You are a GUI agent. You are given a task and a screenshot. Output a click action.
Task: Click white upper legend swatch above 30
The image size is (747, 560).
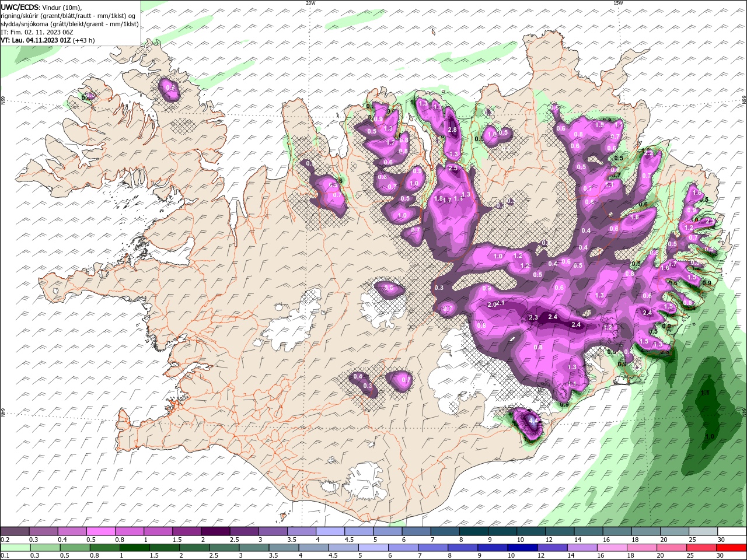pos(732,531)
